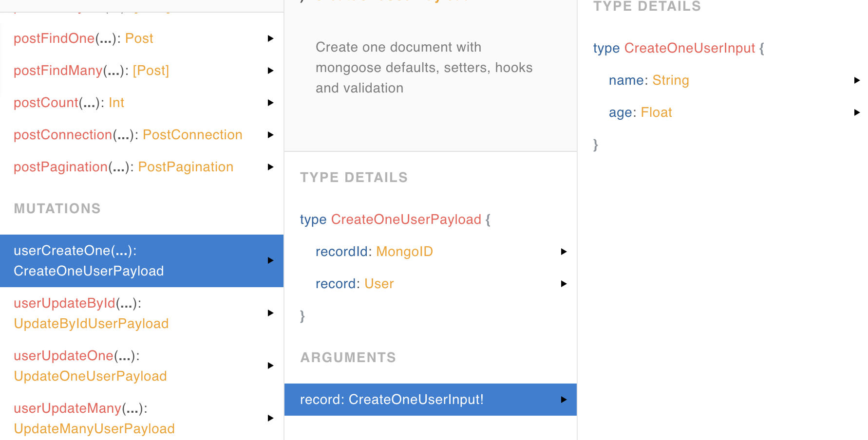This screenshot has width=868, height=440.
Task: Click the String type link
Action: (671, 80)
